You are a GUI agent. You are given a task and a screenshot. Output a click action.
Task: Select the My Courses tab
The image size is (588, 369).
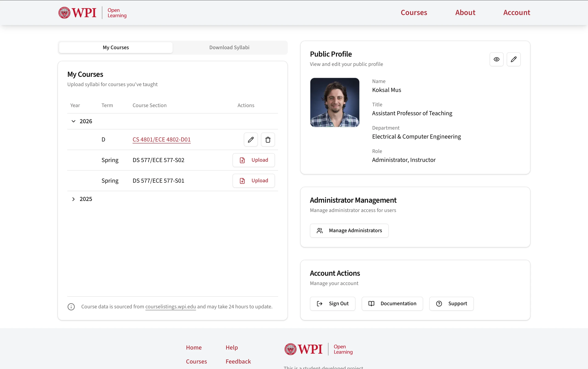(116, 47)
